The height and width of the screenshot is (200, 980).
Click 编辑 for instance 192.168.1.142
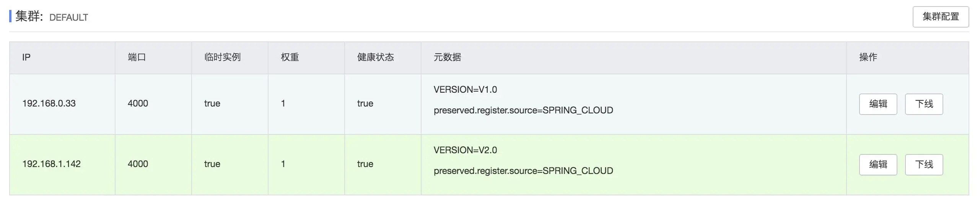pyautogui.click(x=877, y=164)
